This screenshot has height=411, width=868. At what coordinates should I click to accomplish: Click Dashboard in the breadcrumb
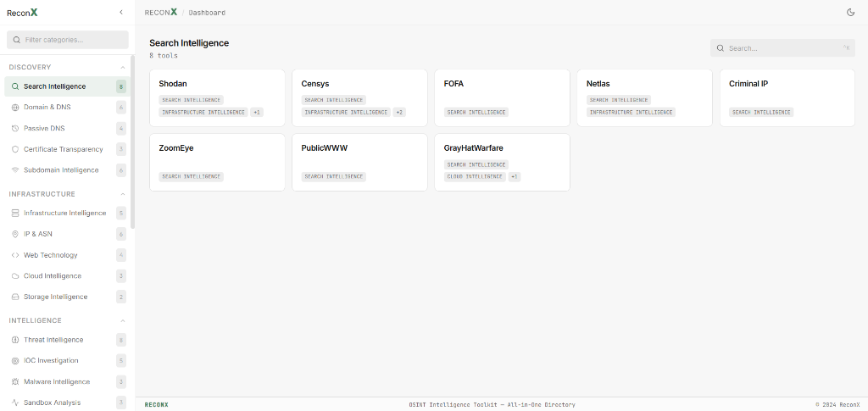(207, 13)
